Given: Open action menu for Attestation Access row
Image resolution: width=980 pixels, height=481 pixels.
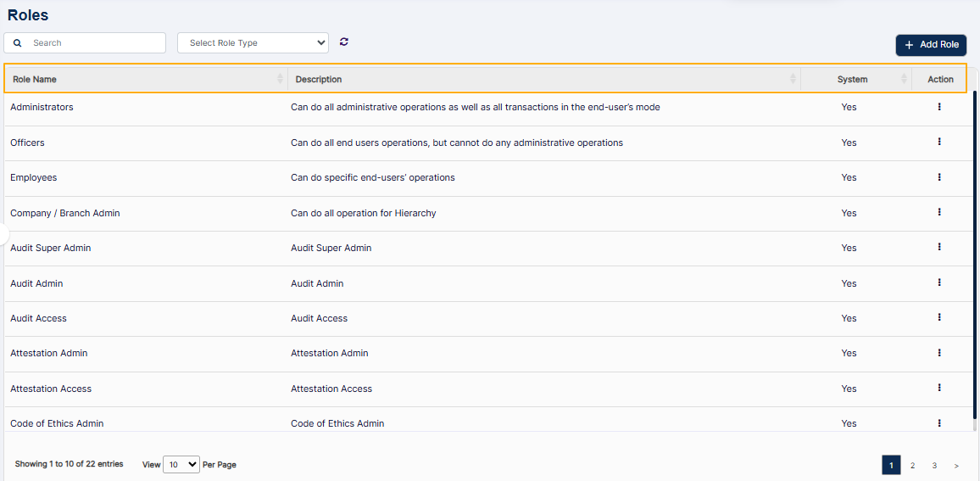Looking at the screenshot, I should pyautogui.click(x=939, y=388).
